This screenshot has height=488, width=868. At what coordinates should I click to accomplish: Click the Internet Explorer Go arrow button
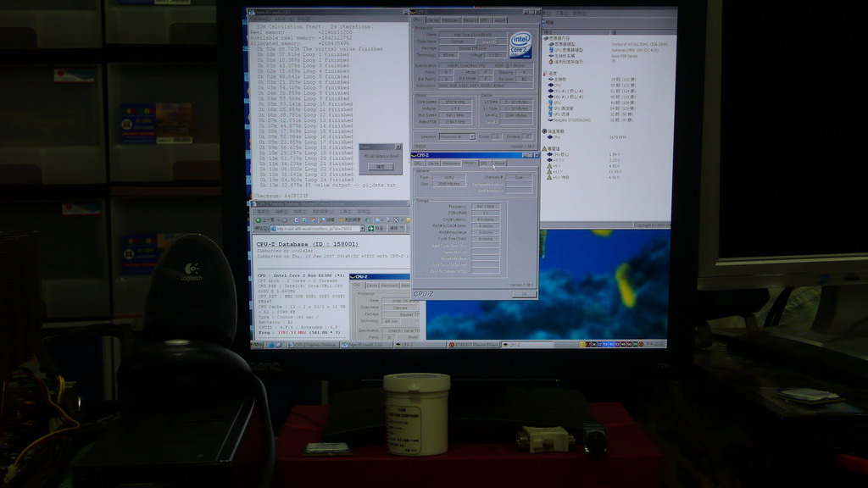[371, 229]
